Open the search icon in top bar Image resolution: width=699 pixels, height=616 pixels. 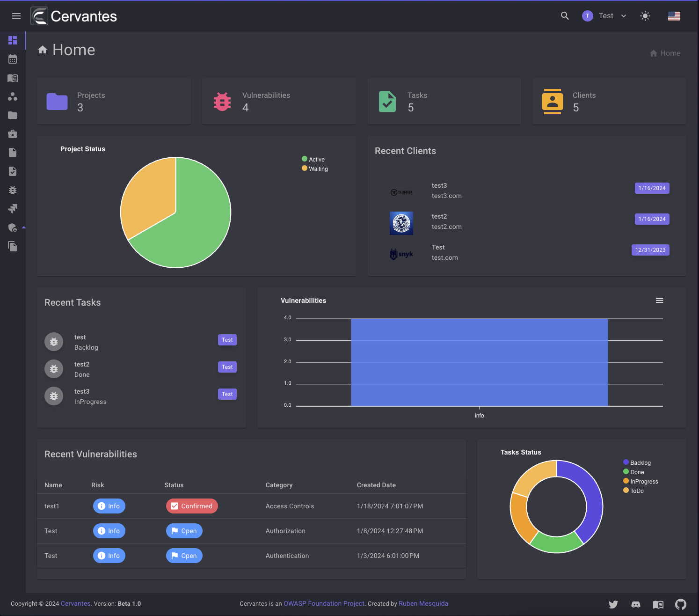[565, 16]
